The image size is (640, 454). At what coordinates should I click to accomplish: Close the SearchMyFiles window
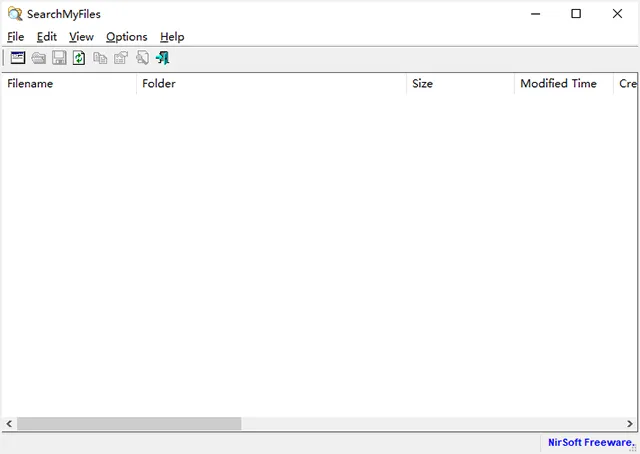[x=617, y=14]
